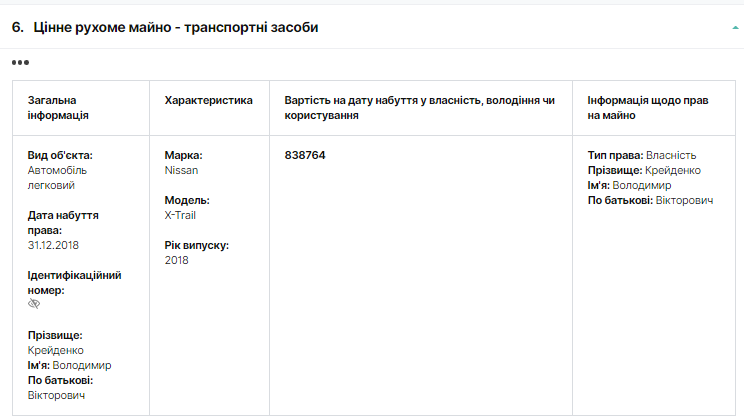Image resolution: width=744 pixels, height=420 pixels.
Task: Collapse section 6 using the top-right arrow
Action: (735, 28)
